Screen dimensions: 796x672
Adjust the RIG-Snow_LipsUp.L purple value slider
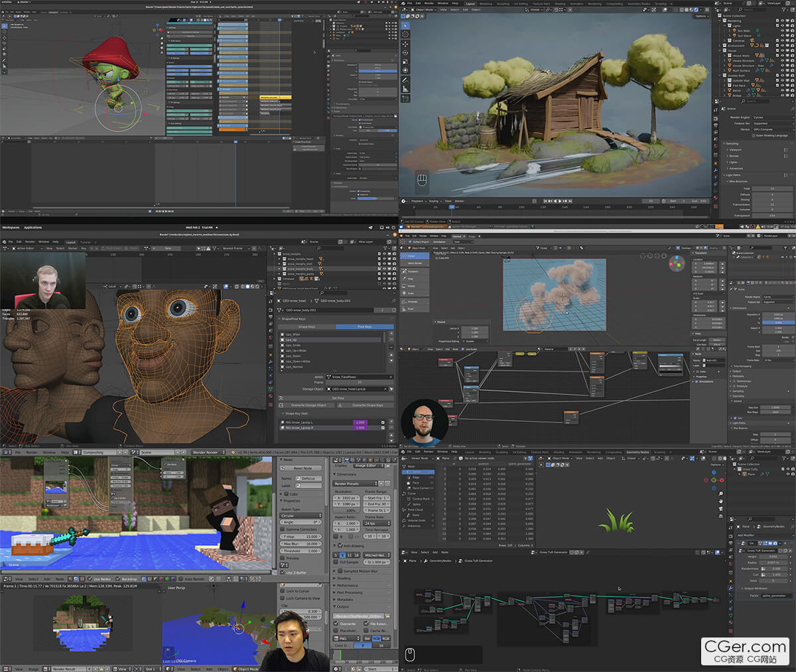coord(360,422)
